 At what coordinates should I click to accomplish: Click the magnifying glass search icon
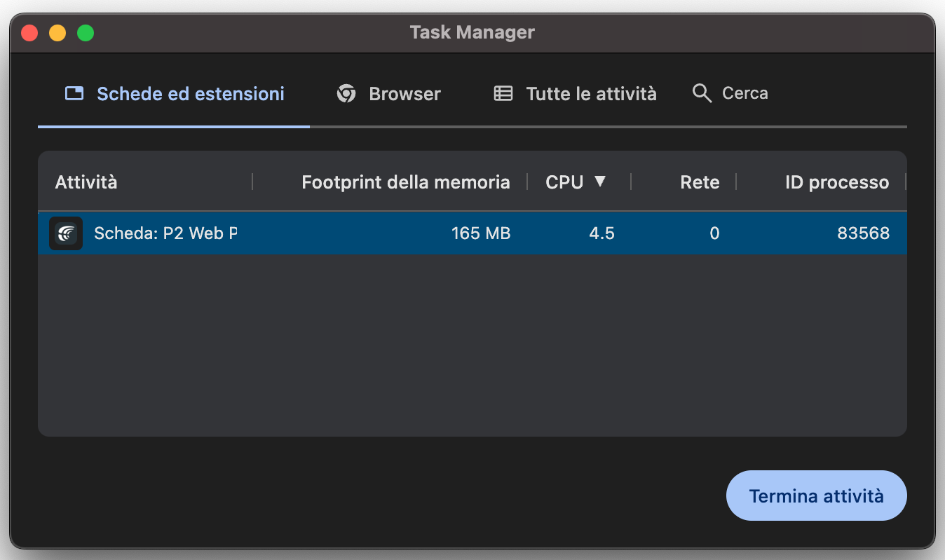pos(701,93)
